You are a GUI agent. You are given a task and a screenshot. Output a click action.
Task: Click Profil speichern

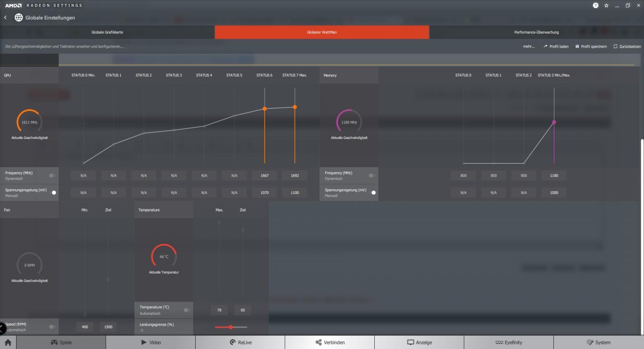(591, 46)
